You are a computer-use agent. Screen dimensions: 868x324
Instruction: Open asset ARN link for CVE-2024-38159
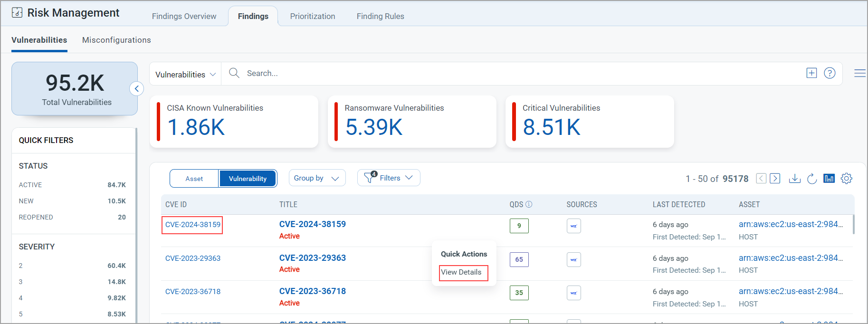(791, 224)
